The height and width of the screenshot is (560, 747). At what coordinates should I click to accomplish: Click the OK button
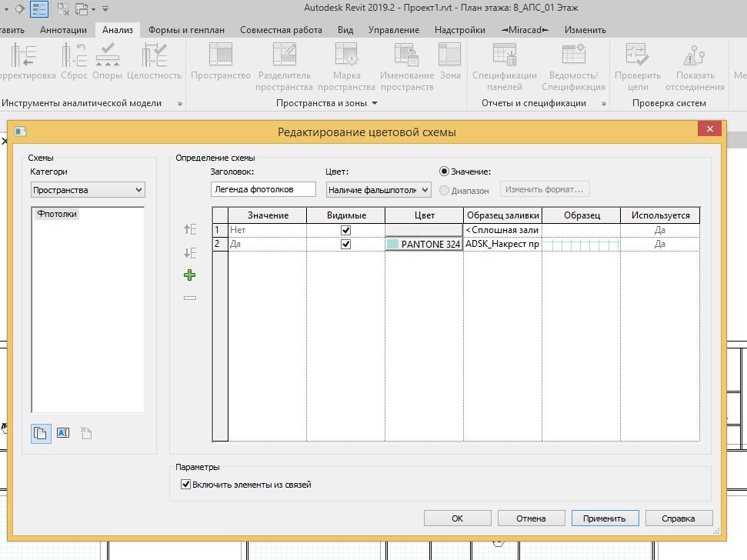tap(457, 518)
